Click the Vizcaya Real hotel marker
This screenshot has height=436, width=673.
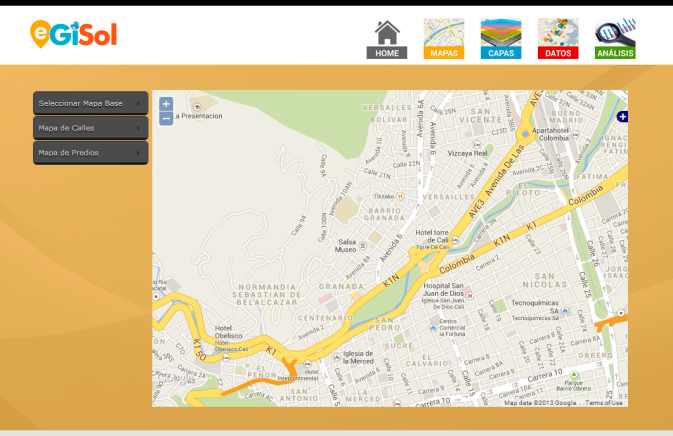pyautogui.click(x=477, y=145)
